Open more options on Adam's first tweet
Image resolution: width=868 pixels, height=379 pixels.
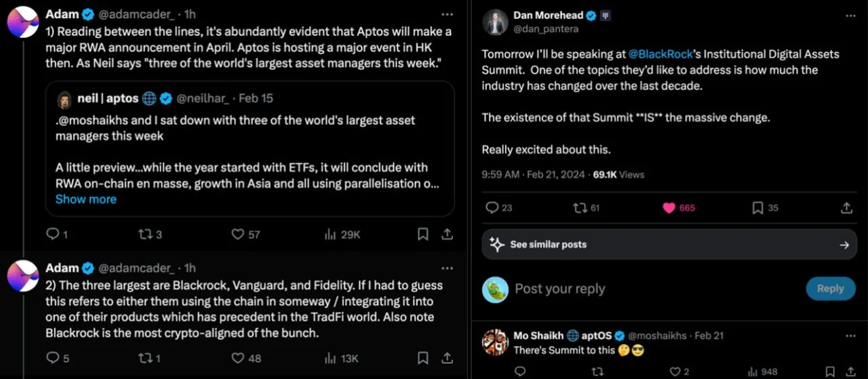446,14
